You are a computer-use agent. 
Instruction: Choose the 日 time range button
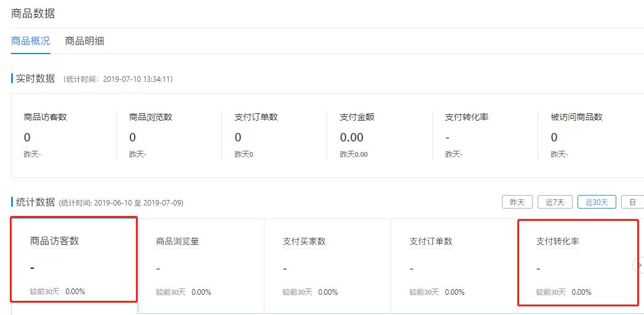(632, 202)
